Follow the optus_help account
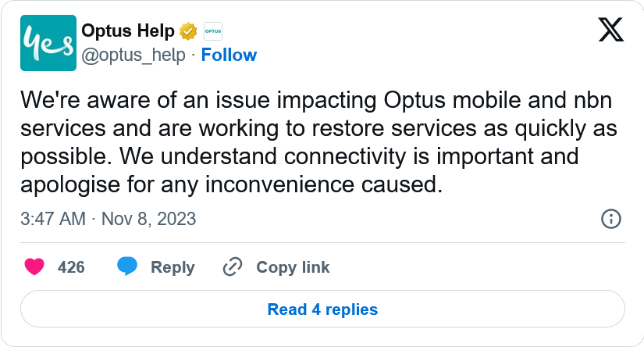This screenshot has width=644, height=347. 229,55
